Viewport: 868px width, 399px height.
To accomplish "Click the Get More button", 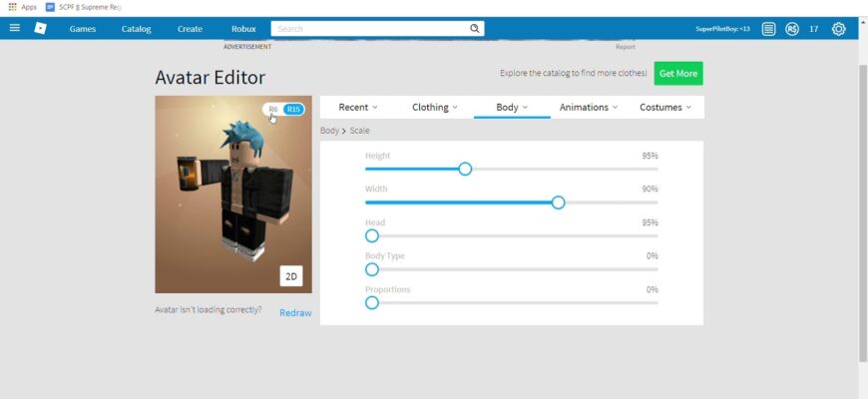I will [678, 73].
